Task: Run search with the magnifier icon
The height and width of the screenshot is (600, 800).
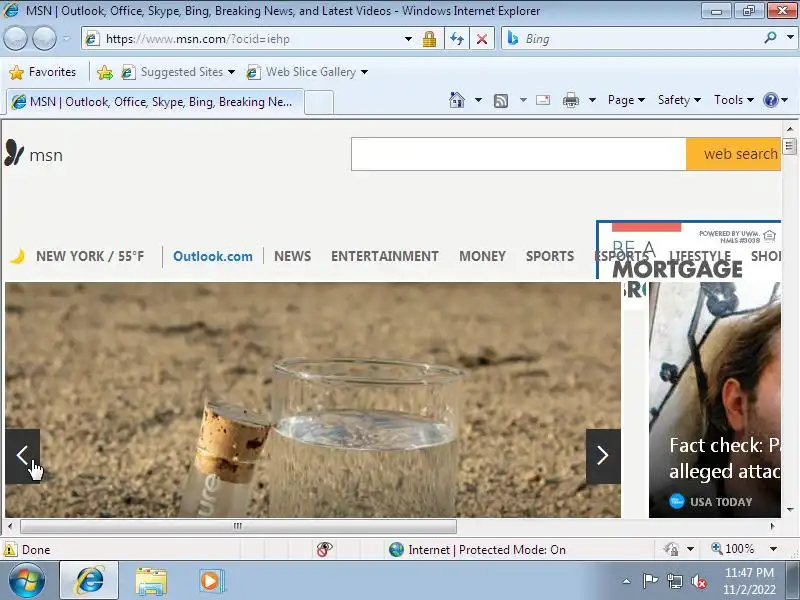Action: pos(770,38)
